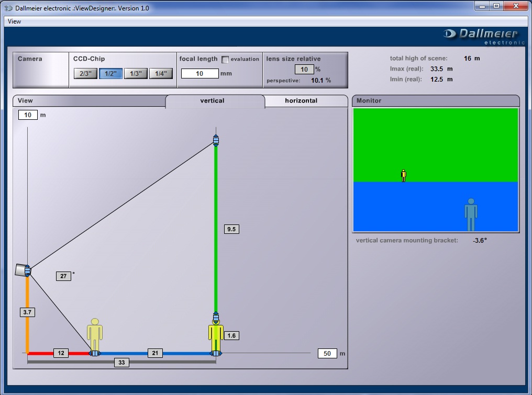Viewport: 532px width, 395px height.
Task: Grab the far distance ground handle
Action: (x=216, y=353)
